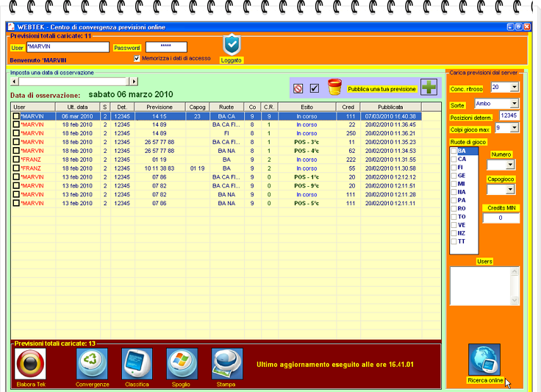Click the observation date slider track

[74, 82]
